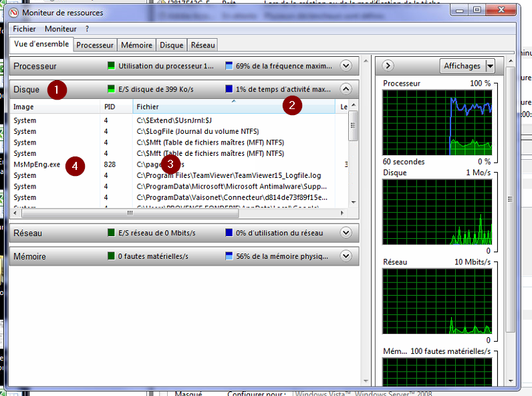Select the Vue d'ensemble tab
This screenshot has height=396, width=532.
click(41, 44)
